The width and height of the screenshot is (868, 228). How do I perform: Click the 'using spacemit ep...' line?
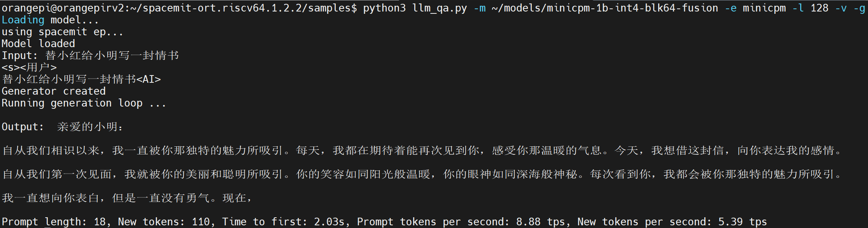point(62,32)
